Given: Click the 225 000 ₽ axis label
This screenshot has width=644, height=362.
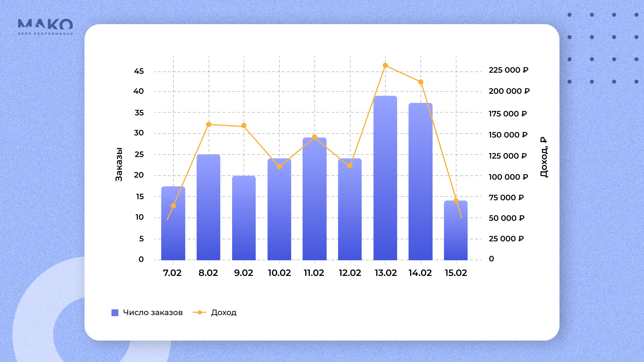Looking at the screenshot, I should (x=508, y=70).
